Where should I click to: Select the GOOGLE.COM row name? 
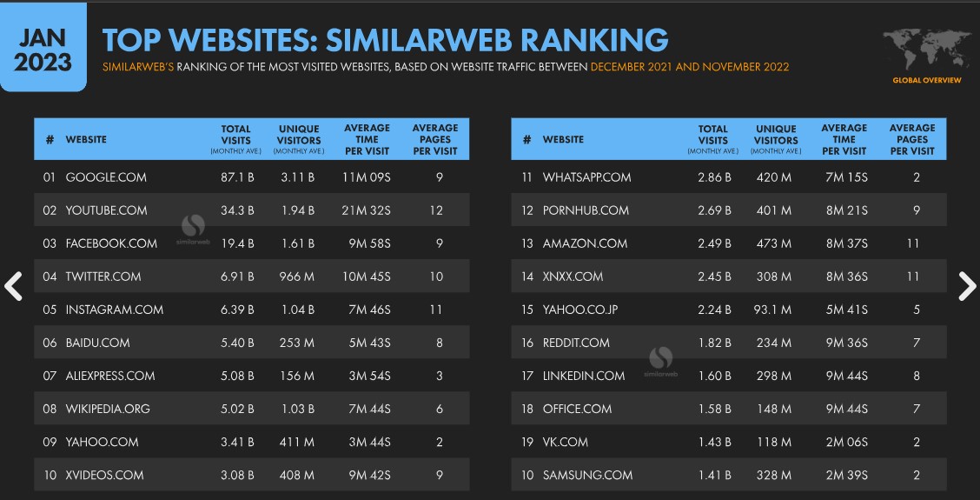click(x=106, y=177)
